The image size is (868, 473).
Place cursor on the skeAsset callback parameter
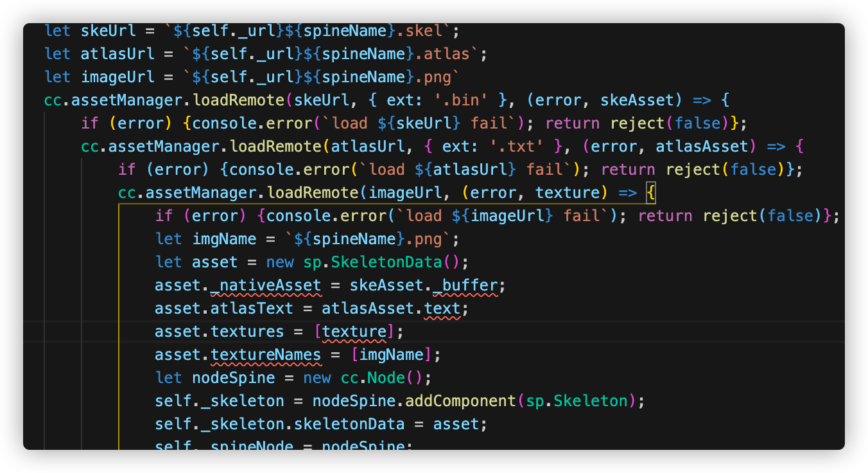pos(632,100)
